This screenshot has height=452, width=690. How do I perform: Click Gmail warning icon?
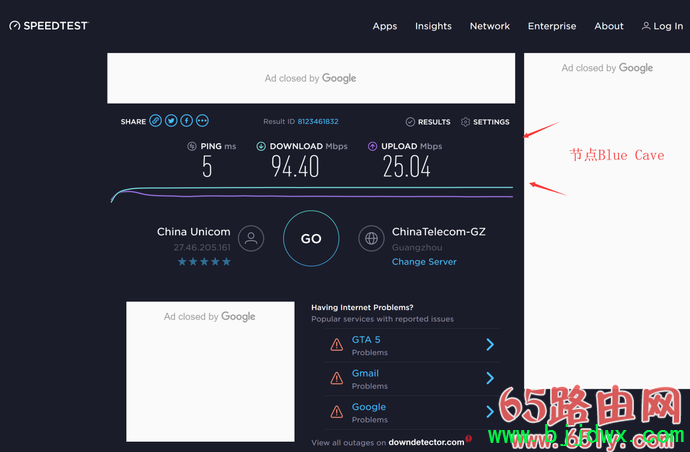click(x=337, y=378)
